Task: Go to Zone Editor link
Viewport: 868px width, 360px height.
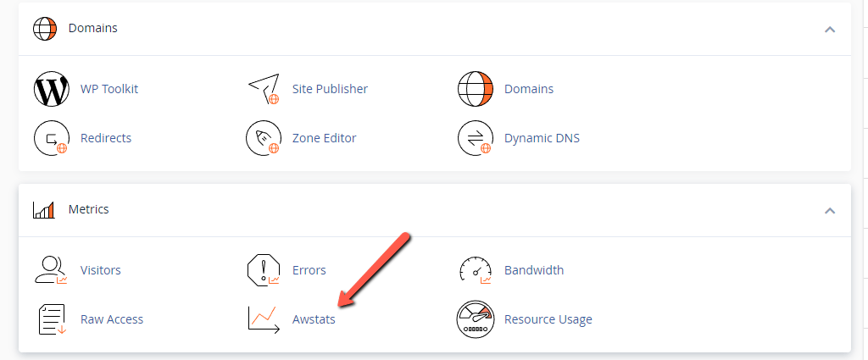Action: pos(324,138)
